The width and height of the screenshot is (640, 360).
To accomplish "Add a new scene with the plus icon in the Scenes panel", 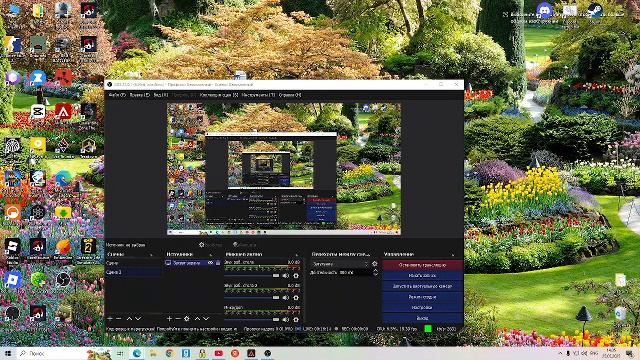I will (110, 319).
